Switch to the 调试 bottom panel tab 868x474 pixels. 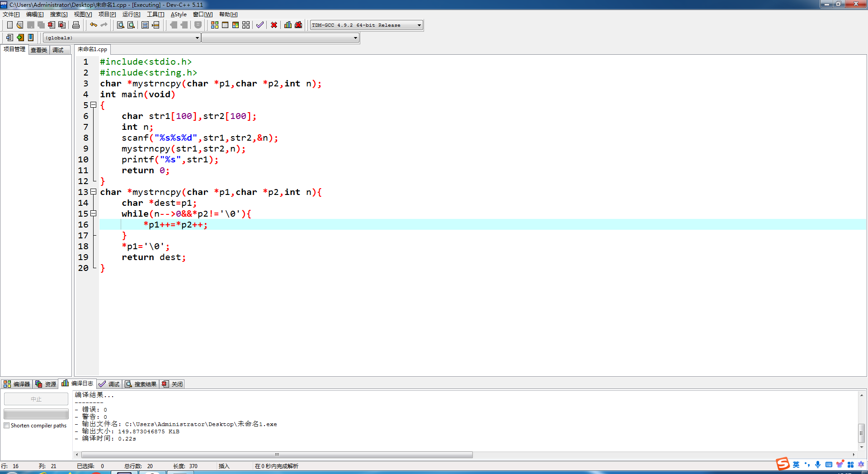(109, 384)
